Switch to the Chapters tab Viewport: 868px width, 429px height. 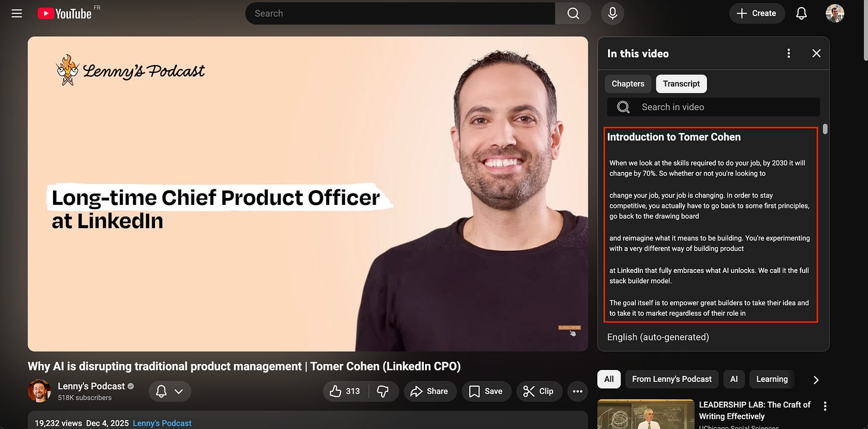point(628,83)
